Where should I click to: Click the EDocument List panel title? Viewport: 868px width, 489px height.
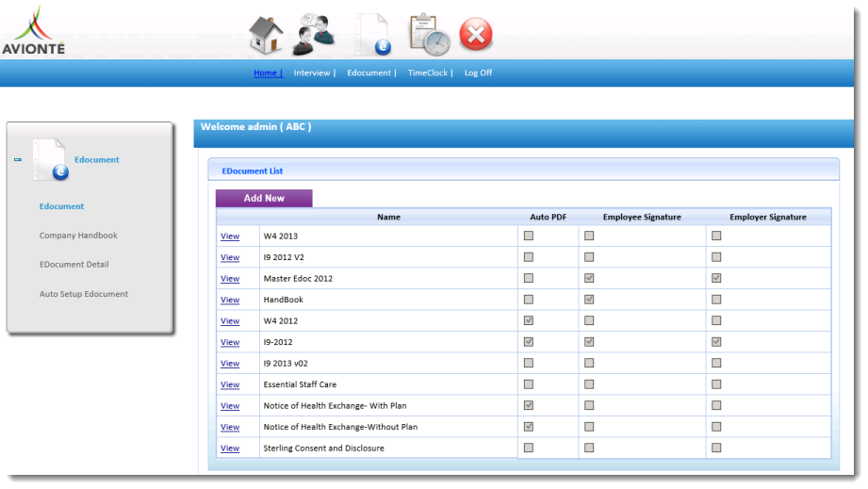click(x=253, y=171)
